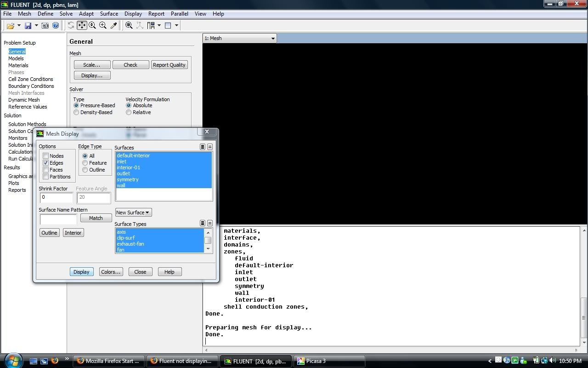The height and width of the screenshot is (368, 588).
Task: Deselect all Surface Types list icon
Action: pyautogui.click(x=210, y=223)
